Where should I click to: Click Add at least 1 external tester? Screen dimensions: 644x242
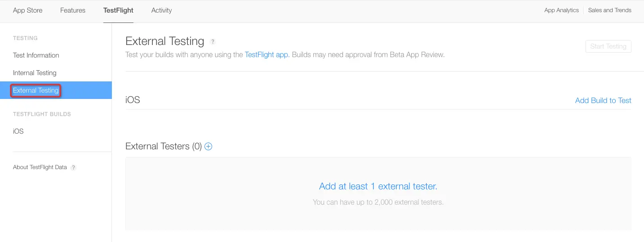pos(378,186)
